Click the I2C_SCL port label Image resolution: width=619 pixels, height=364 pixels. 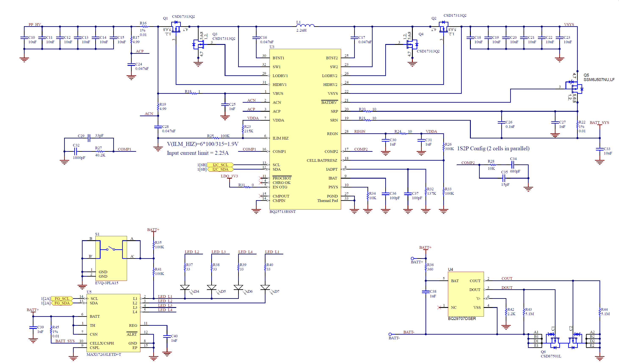coord(220,165)
